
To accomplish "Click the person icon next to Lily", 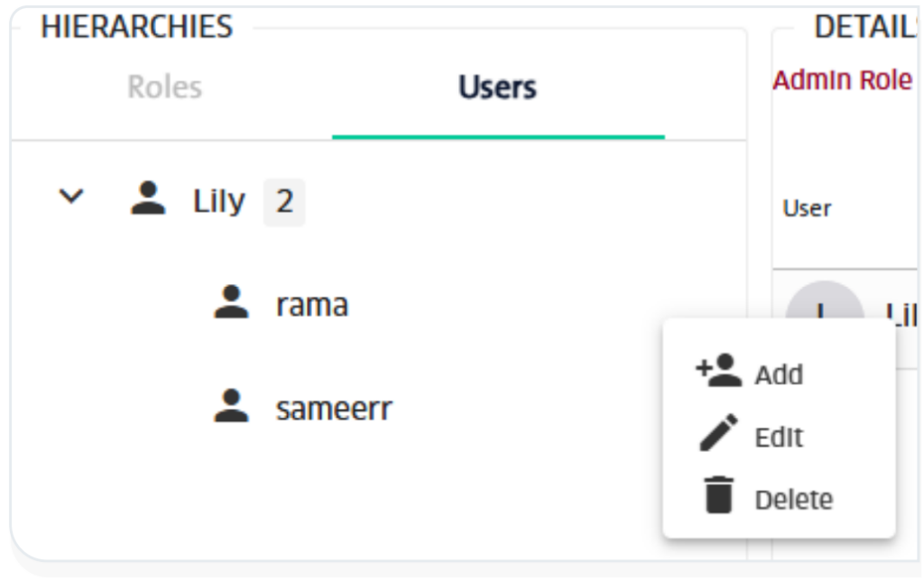I will point(148,199).
